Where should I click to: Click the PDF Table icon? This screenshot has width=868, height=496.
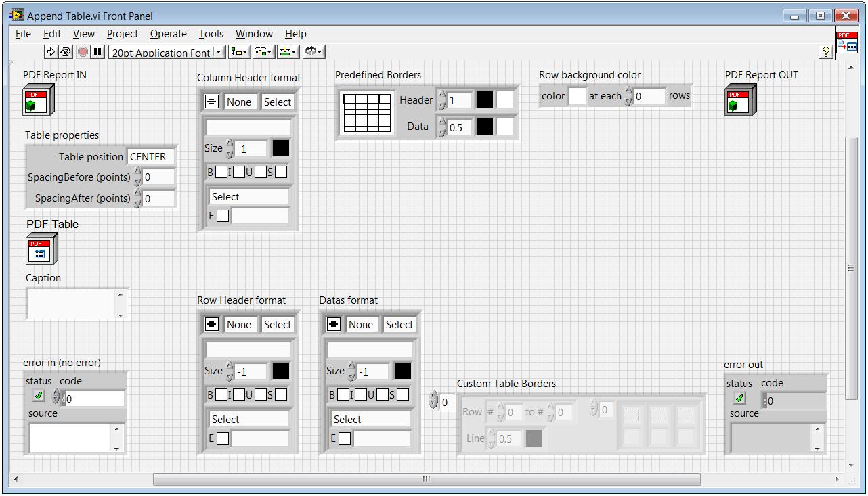click(41, 248)
